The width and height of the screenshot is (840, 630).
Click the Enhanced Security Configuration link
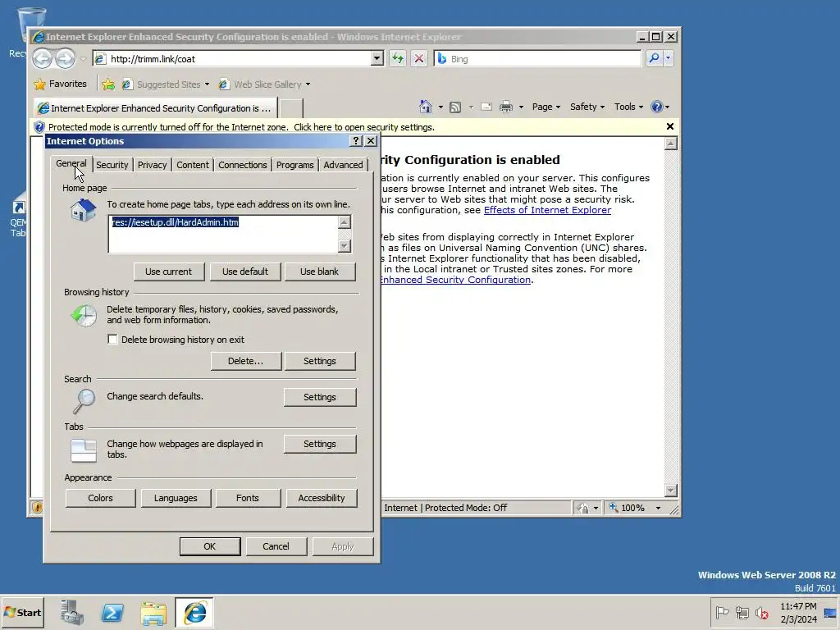(455, 280)
